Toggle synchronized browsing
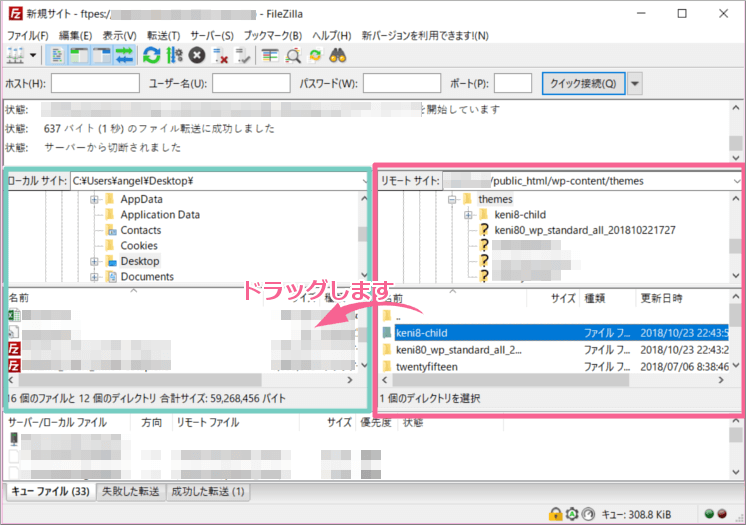 point(315,56)
